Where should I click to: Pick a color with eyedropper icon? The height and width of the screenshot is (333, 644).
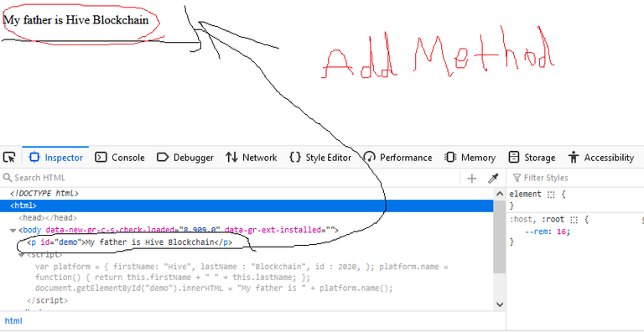click(493, 178)
